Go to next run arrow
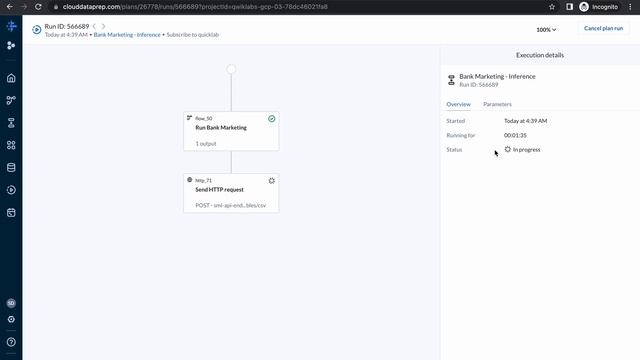This screenshot has width=640, height=360. pyautogui.click(x=103, y=26)
